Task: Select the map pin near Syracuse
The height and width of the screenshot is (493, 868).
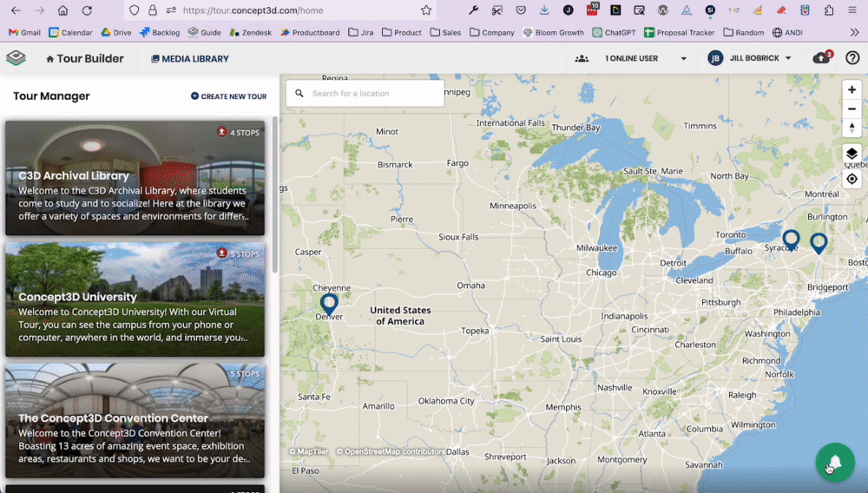Action: point(791,240)
